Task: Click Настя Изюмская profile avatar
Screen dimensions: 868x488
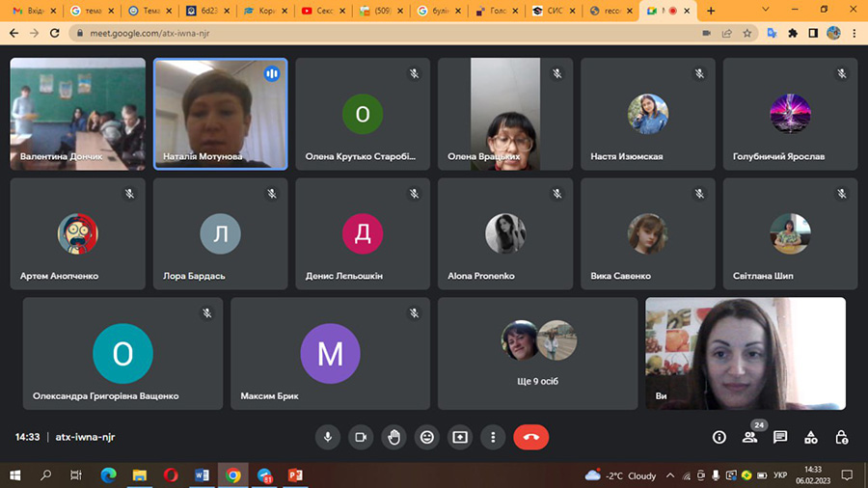Action: pyautogui.click(x=648, y=114)
